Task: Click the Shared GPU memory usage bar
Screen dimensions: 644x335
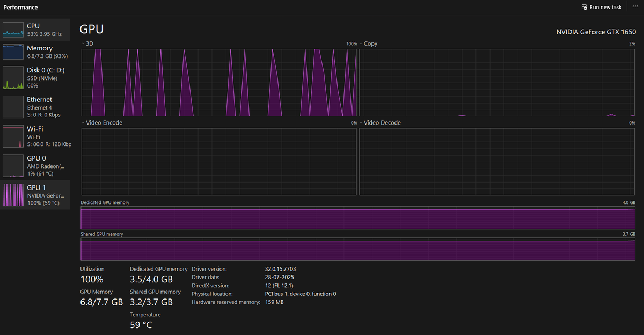Action: coord(358,250)
